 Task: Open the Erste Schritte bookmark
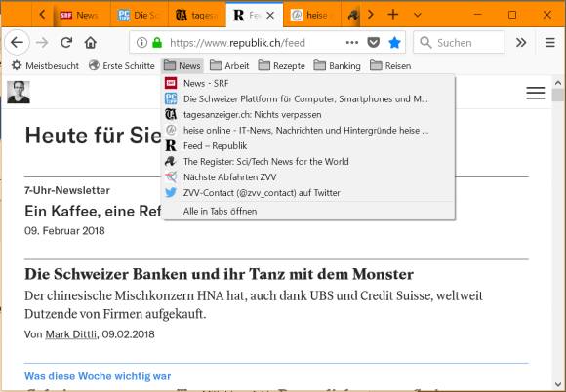point(122,66)
